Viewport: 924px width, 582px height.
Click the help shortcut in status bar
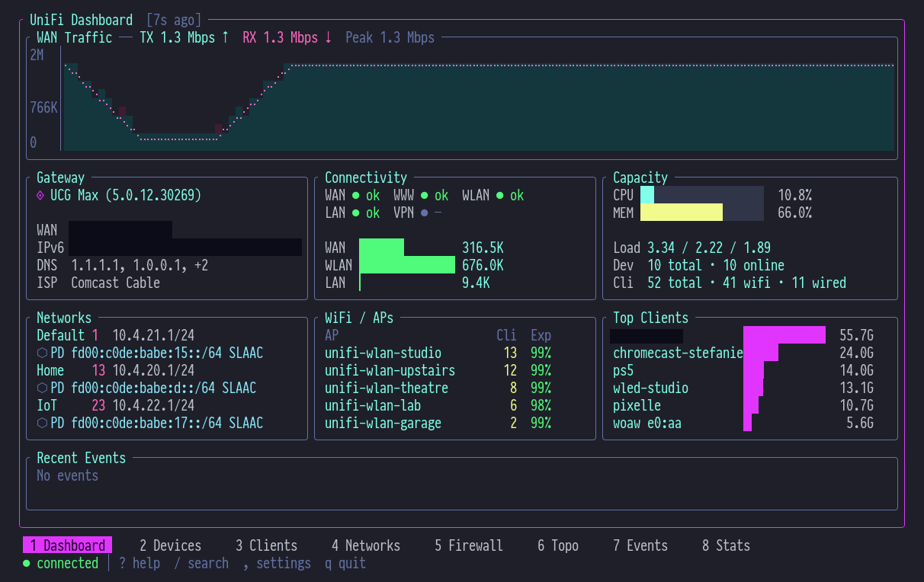click(140, 564)
